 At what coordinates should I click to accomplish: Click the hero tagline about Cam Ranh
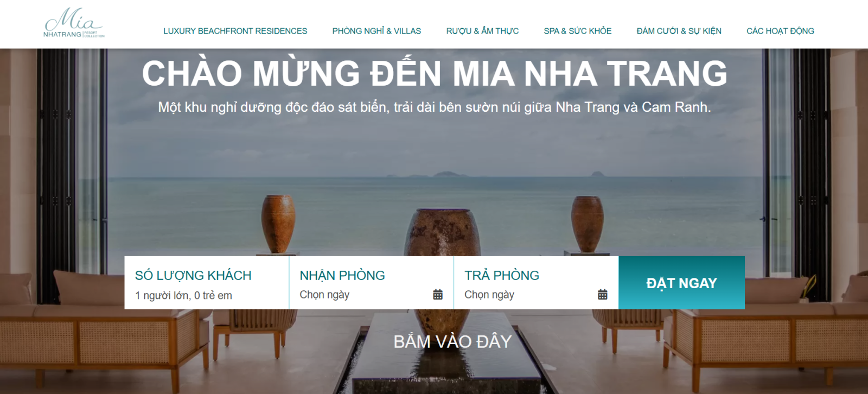[435, 107]
